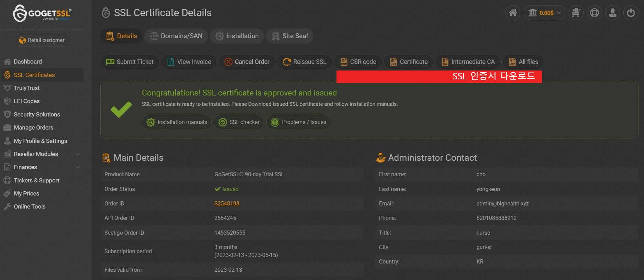
Task: Click the Dashboard house icon in sidebar
Action: click(x=7, y=61)
